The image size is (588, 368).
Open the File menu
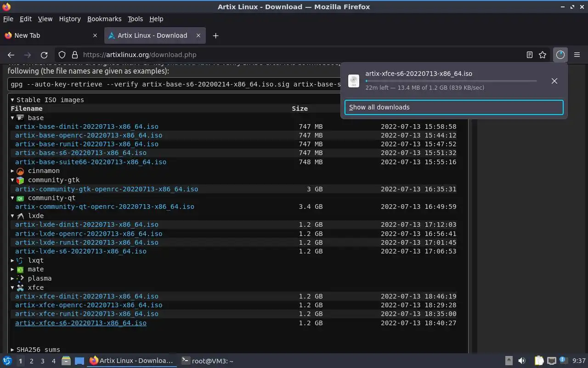[x=8, y=19]
